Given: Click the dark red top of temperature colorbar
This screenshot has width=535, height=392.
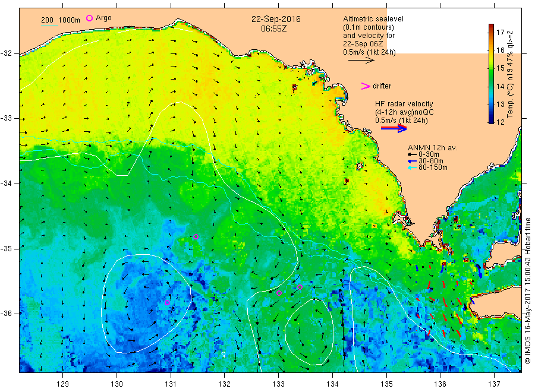Looking at the screenshot, I should tap(491, 26).
